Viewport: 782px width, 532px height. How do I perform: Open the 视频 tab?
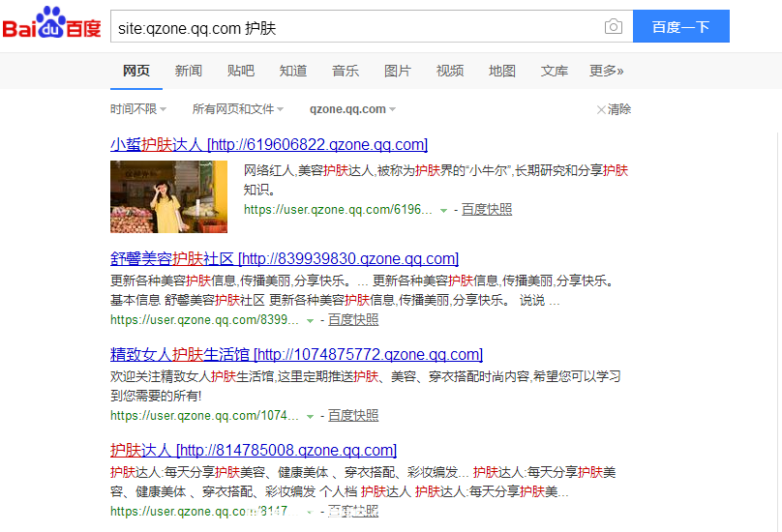(450, 71)
